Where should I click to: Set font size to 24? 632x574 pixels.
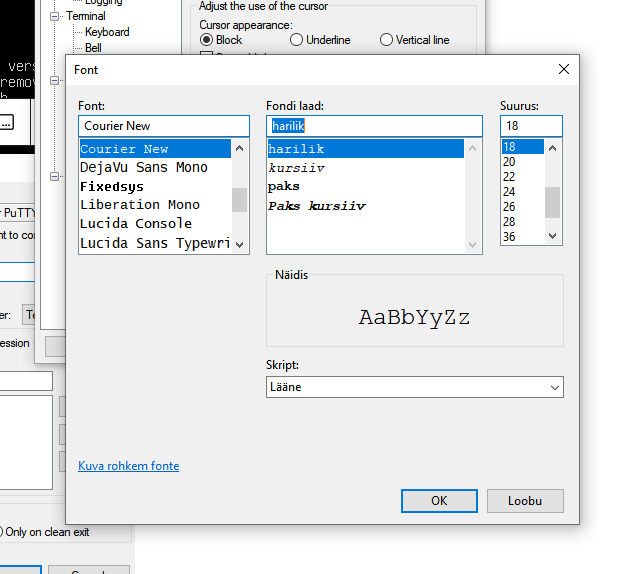510,191
